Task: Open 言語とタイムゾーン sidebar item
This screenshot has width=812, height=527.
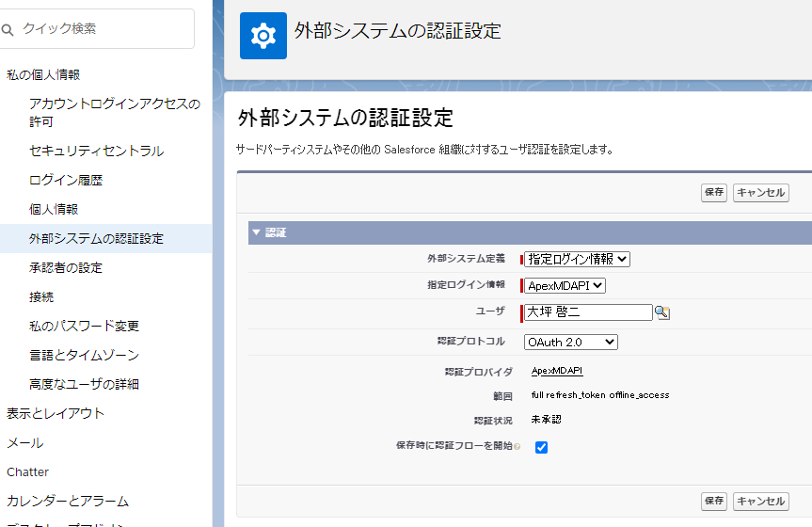Action: tap(84, 355)
